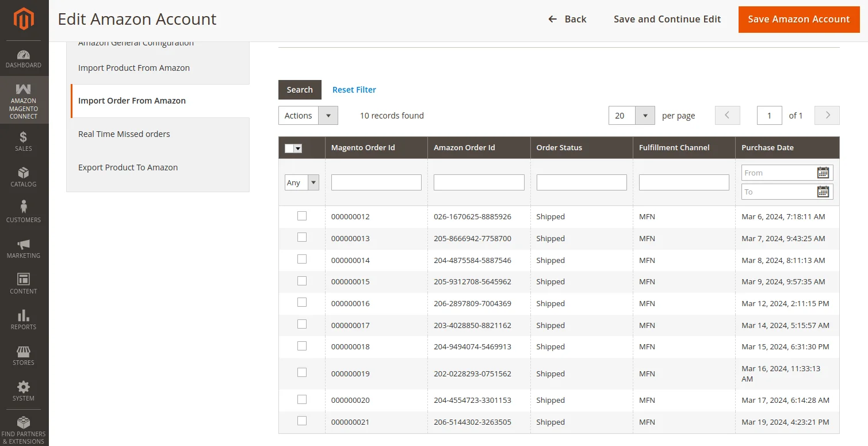Click the Magento logo icon
Screen dimensions: 868x446
point(24,19)
